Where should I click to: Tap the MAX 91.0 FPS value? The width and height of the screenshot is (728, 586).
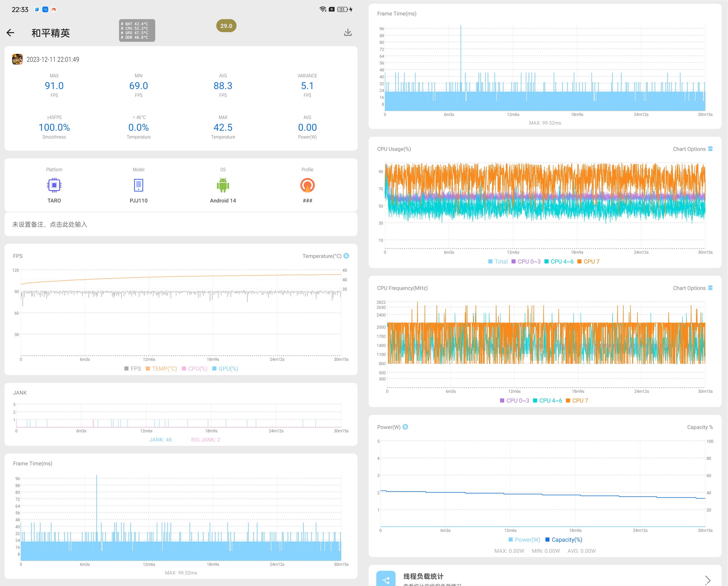[x=54, y=86]
